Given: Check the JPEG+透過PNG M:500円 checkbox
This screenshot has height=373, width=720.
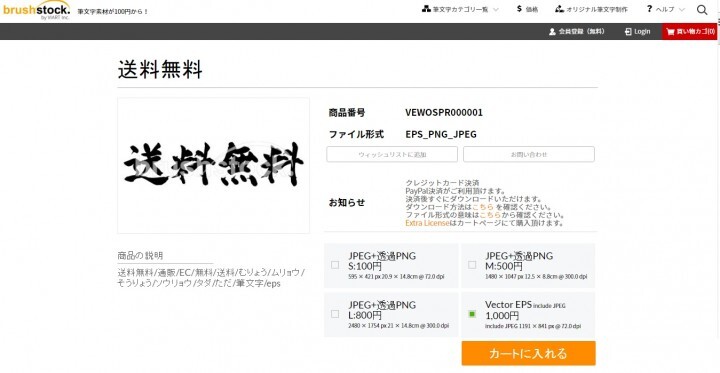Looking at the screenshot, I should 472,265.
